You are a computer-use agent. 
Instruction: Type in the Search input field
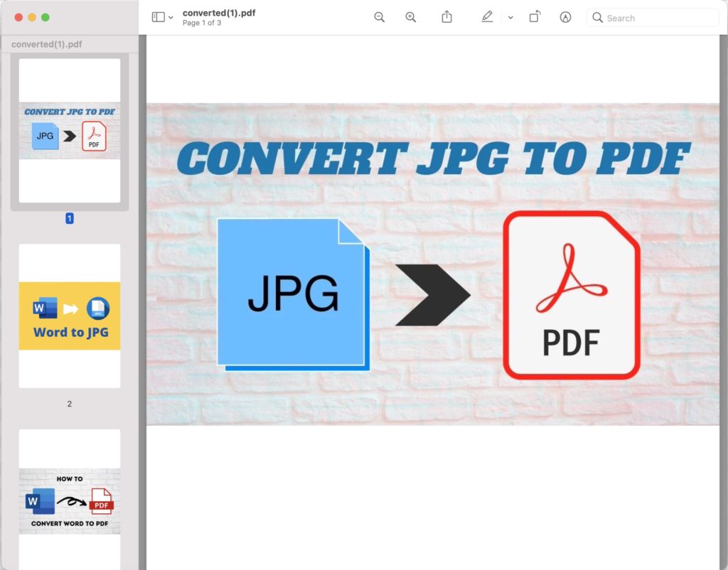[x=658, y=18]
